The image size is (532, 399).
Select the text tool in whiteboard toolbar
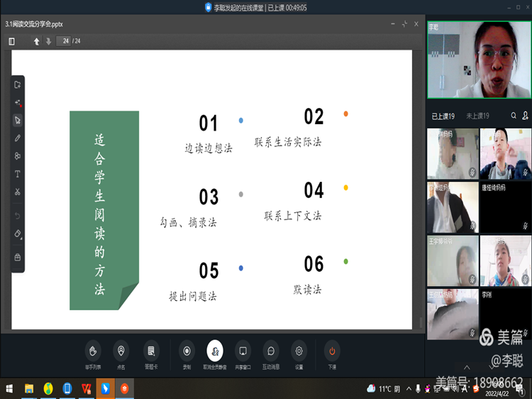18,174
